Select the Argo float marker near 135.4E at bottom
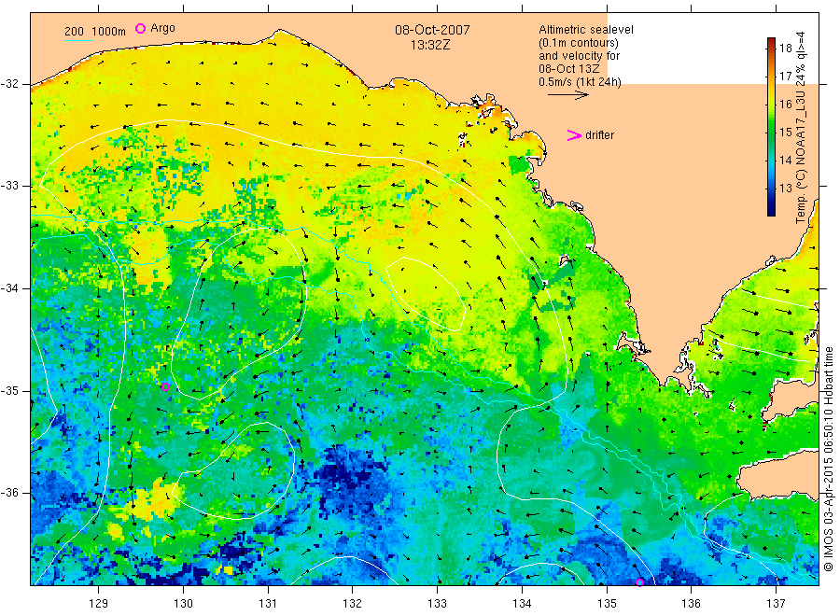The height and width of the screenshot is (616, 840). [639, 582]
